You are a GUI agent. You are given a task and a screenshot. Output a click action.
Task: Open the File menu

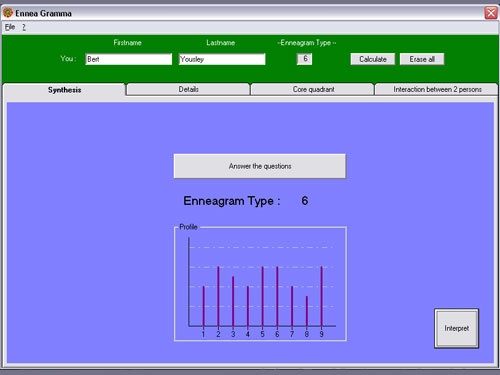point(10,27)
